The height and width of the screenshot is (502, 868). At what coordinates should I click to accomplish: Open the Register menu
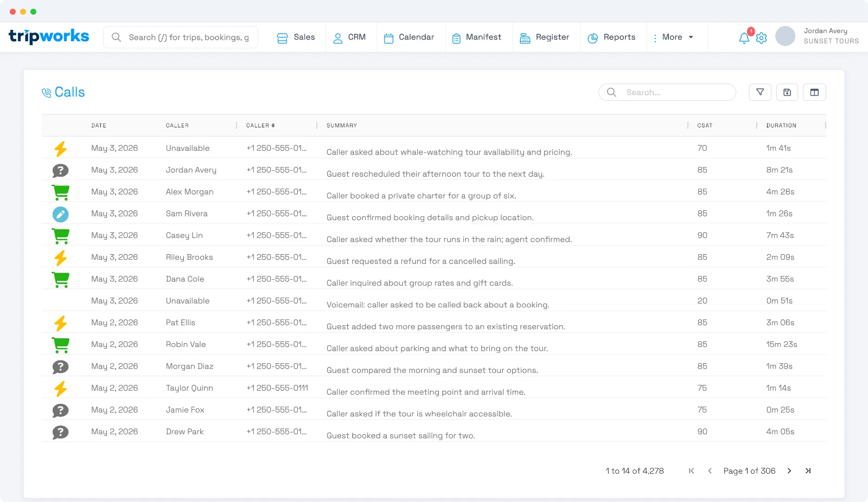[545, 37]
